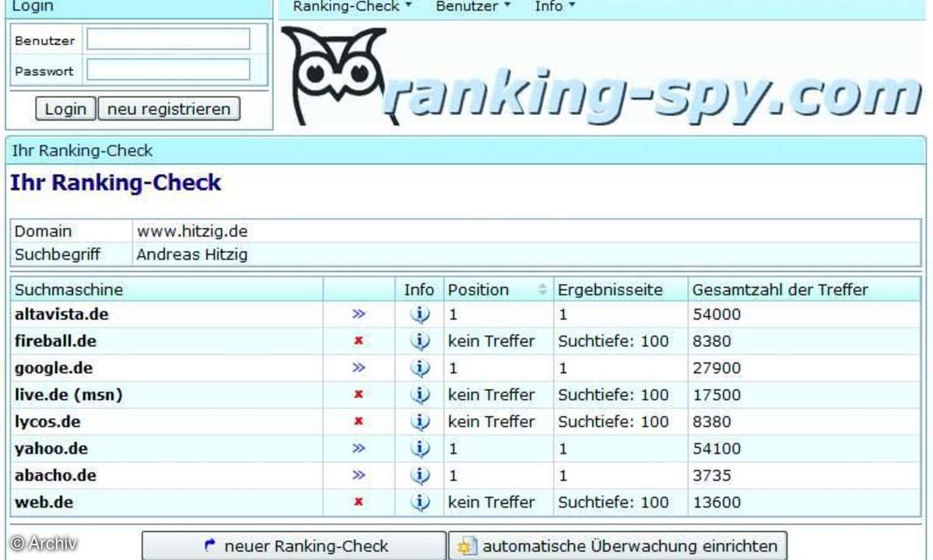The width and height of the screenshot is (933, 560).
Task: Show info icon for google.de
Action: (420, 367)
